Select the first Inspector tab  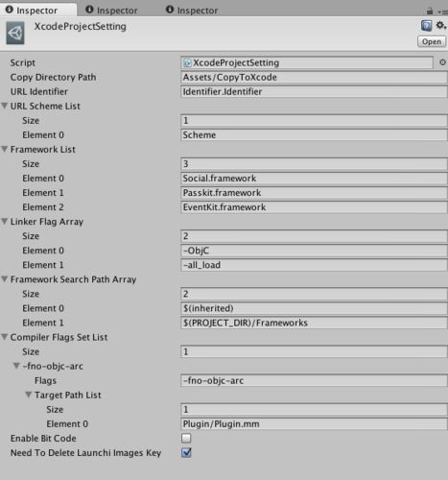tap(38, 10)
